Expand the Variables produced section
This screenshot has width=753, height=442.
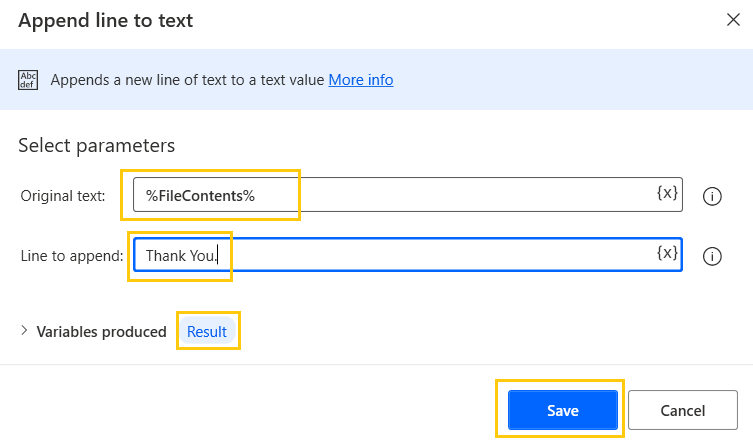tap(24, 331)
